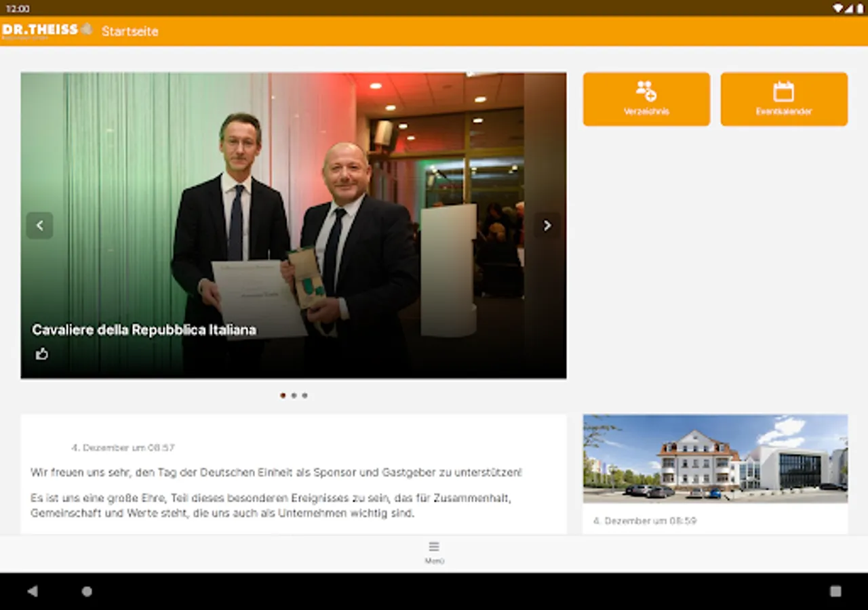The height and width of the screenshot is (610, 868).
Task: Open the Cavaliere della Repubblica Italiana headline
Action: tap(144, 330)
